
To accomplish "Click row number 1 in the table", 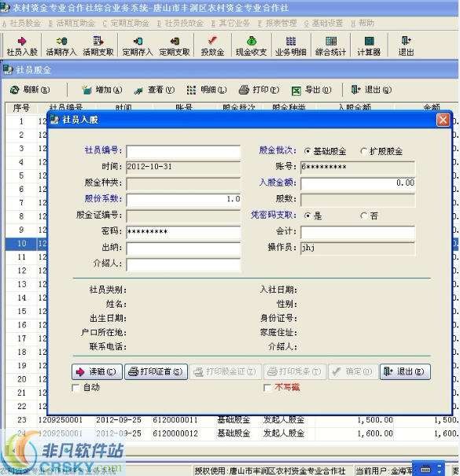I will (21, 121).
